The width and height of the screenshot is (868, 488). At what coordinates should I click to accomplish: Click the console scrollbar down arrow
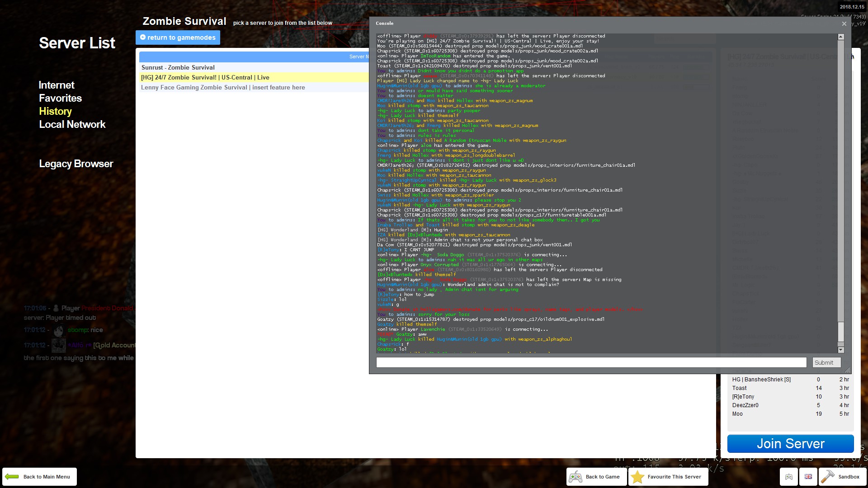coord(841,350)
